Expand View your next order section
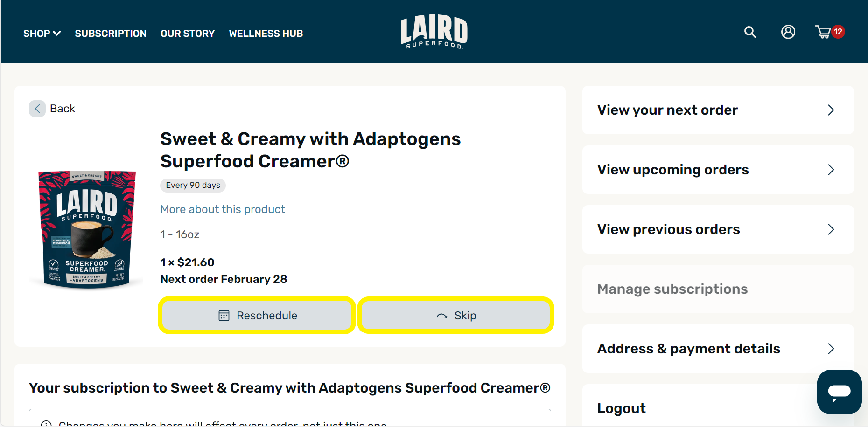Screen dimensions: 868x427 tap(717, 110)
